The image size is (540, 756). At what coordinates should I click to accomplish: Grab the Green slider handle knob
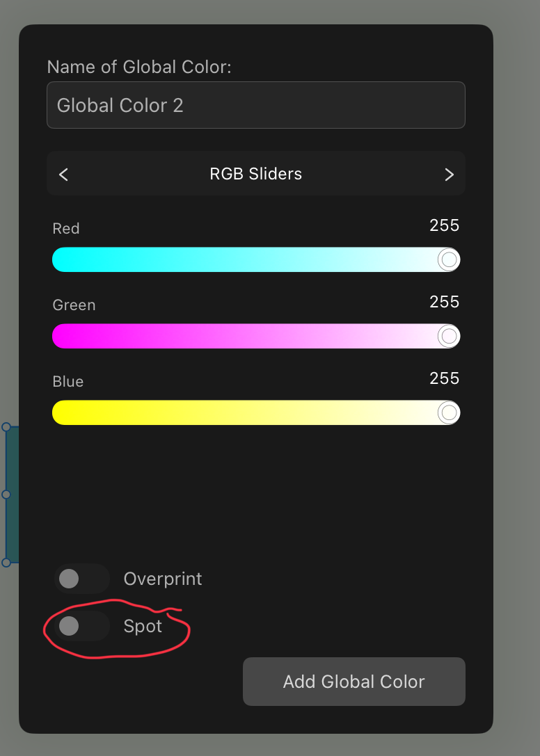coord(449,336)
